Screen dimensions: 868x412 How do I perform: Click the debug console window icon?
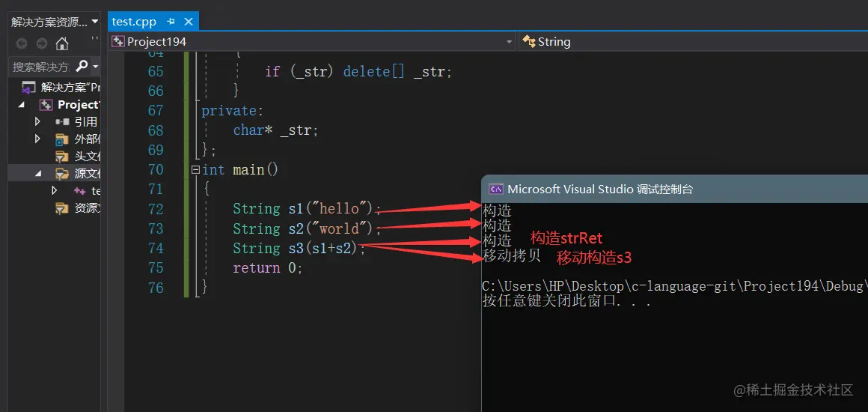[x=495, y=189]
